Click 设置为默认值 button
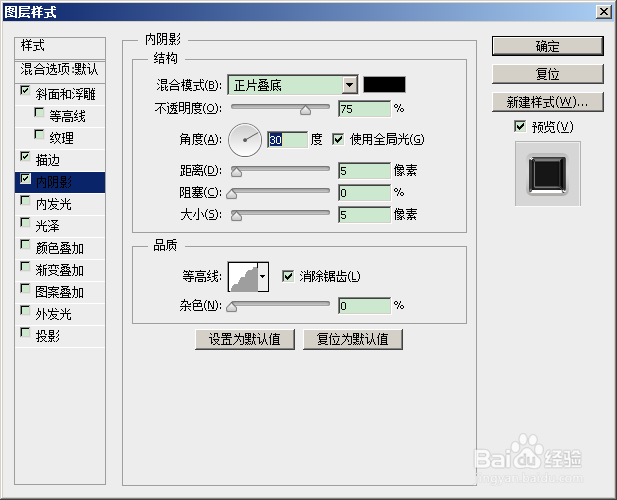 245,339
